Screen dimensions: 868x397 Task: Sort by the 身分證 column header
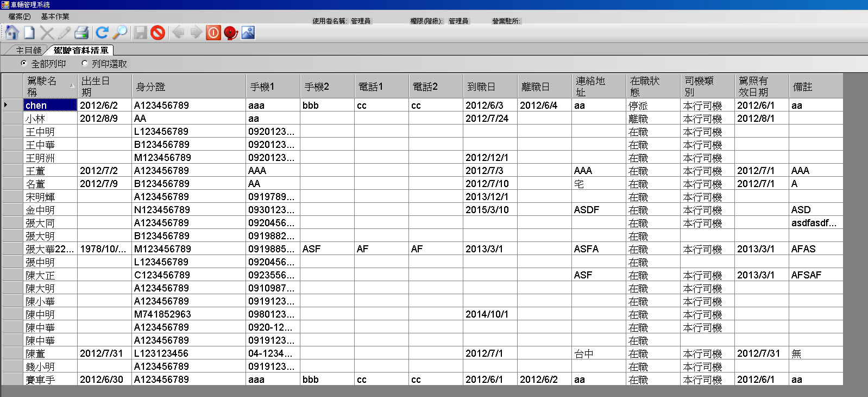[188, 86]
